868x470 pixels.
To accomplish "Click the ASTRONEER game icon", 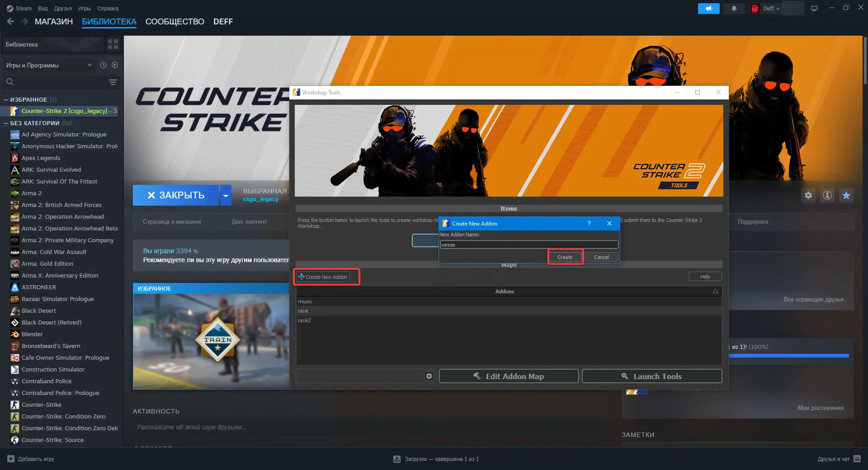I will 15,287.
